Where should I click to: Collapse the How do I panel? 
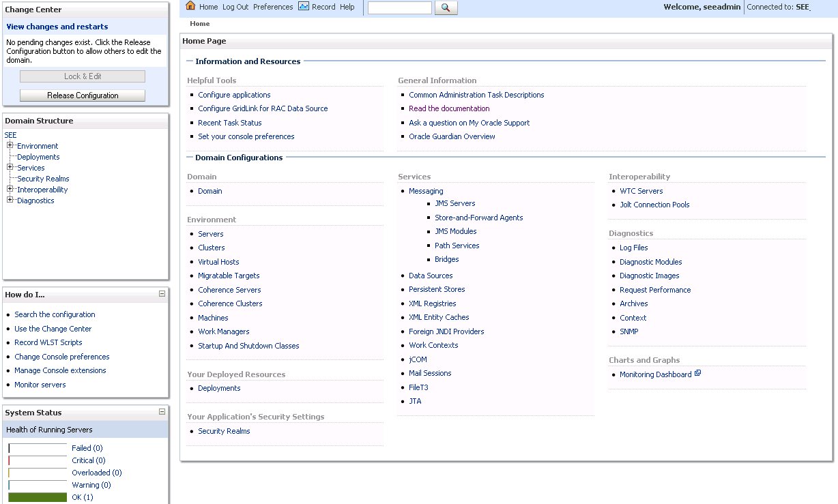[x=162, y=294]
